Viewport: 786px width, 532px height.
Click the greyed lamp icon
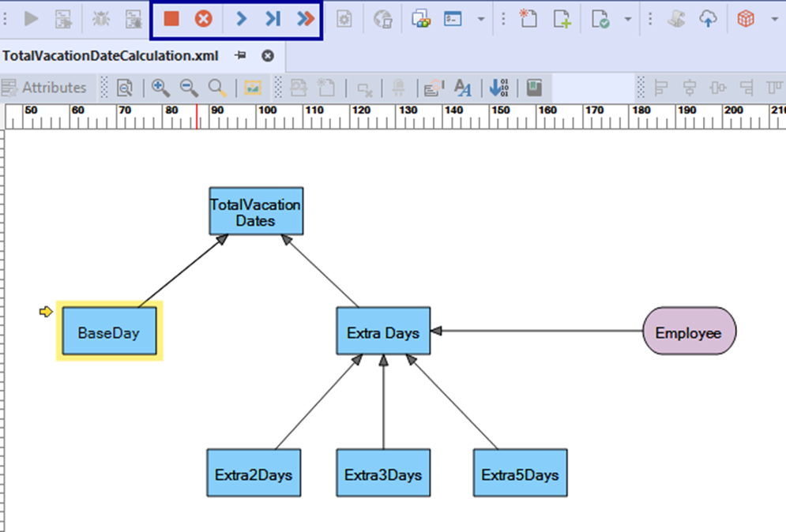tap(399, 88)
